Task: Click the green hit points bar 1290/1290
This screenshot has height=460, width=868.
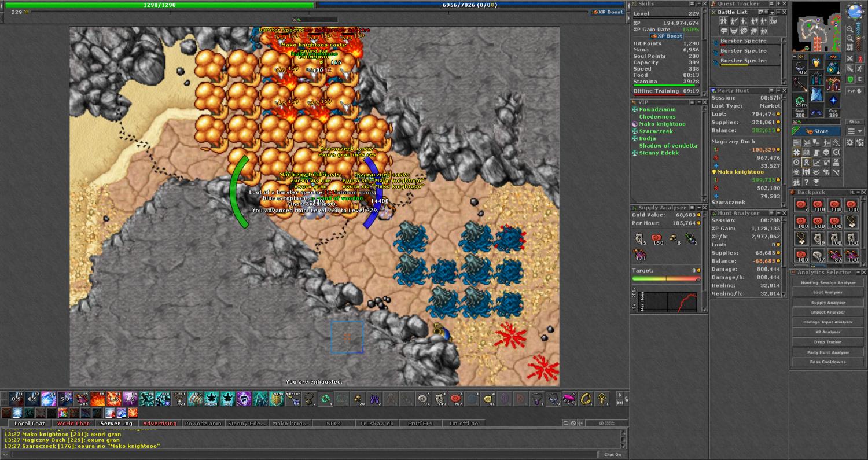Action: click(160, 5)
